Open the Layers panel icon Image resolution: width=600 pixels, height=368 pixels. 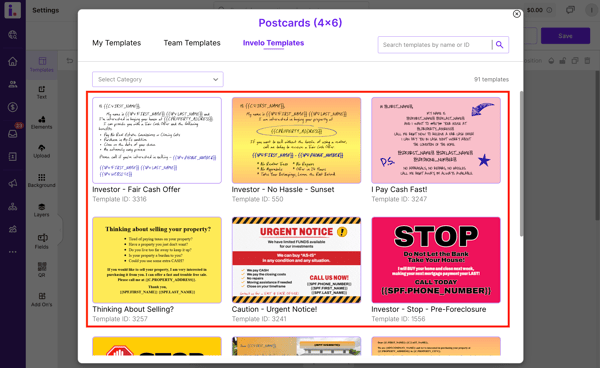tap(42, 210)
